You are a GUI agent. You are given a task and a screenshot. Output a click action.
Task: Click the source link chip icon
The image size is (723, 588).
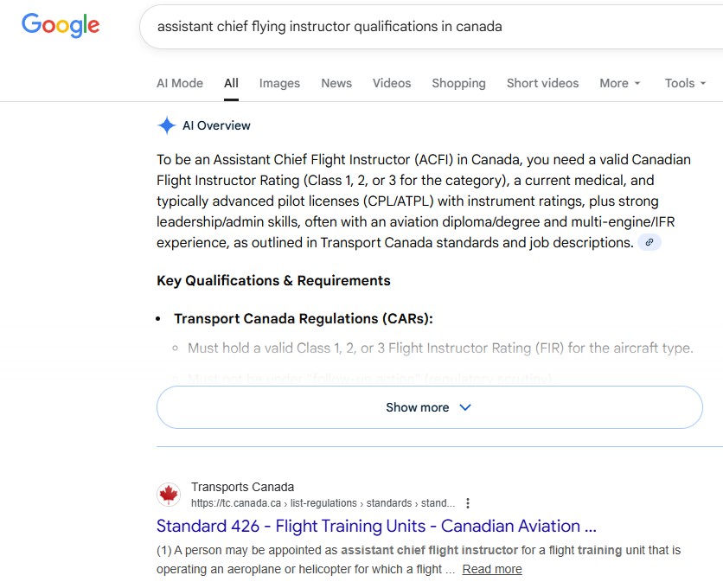(x=649, y=243)
